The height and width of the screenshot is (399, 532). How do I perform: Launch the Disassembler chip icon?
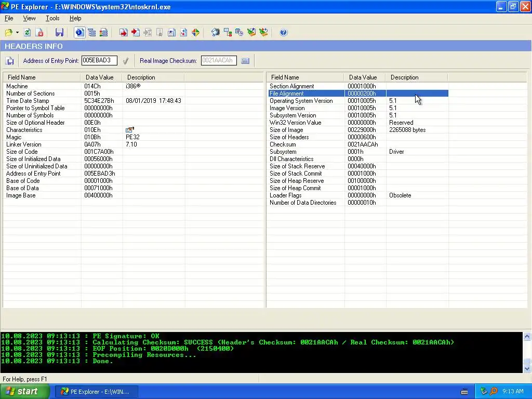coord(216,33)
